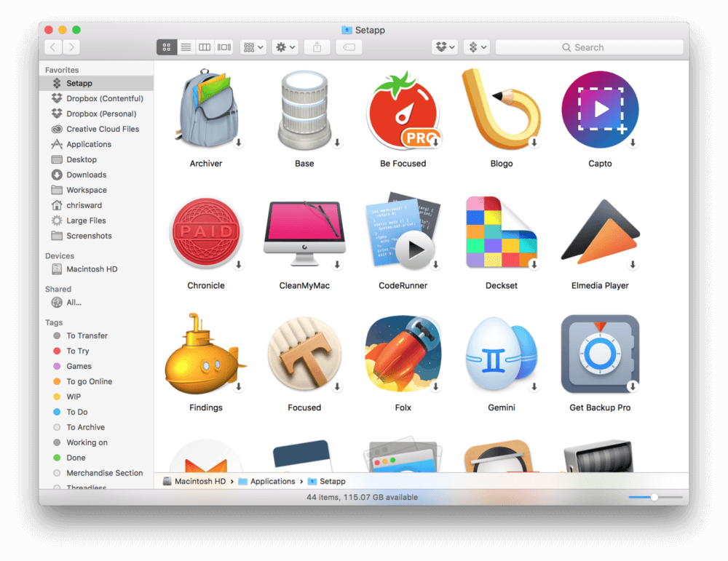Click the Share toolbar button
This screenshot has height=561, width=728.
(317, 47)
